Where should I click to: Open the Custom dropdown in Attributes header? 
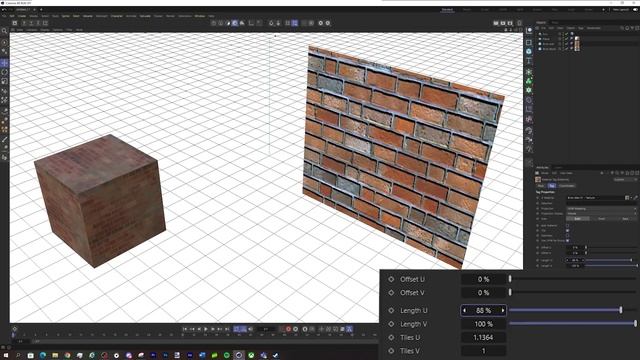pyautogui.click(x=625, y=179)
